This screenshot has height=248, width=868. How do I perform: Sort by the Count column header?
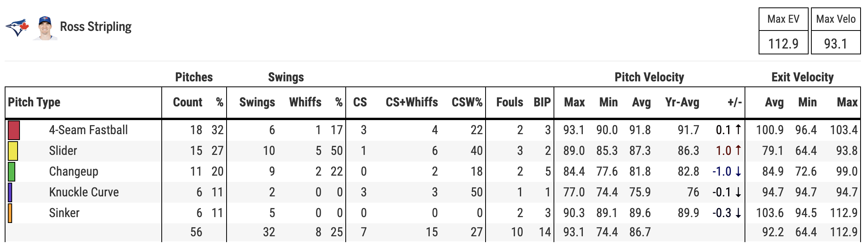188,102
